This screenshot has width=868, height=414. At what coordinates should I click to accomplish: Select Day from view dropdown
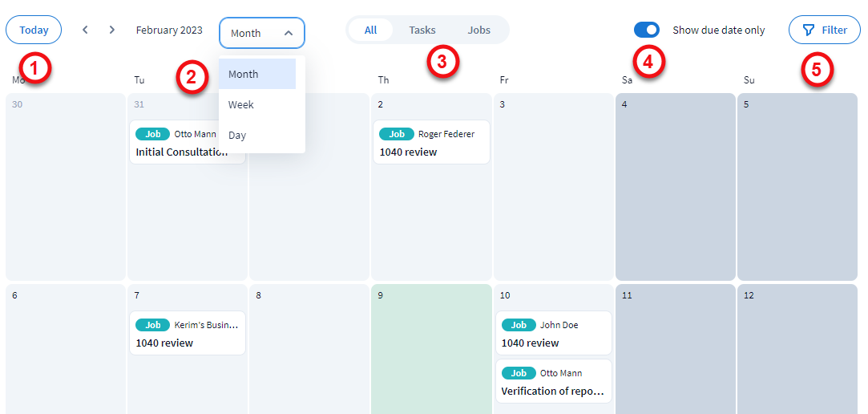[237, 136]
